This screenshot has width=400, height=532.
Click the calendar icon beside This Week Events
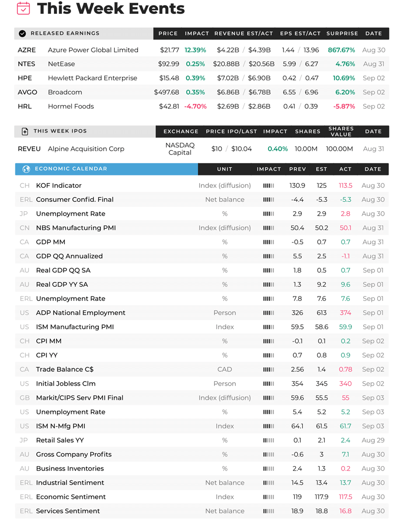(x=23, y=8)
